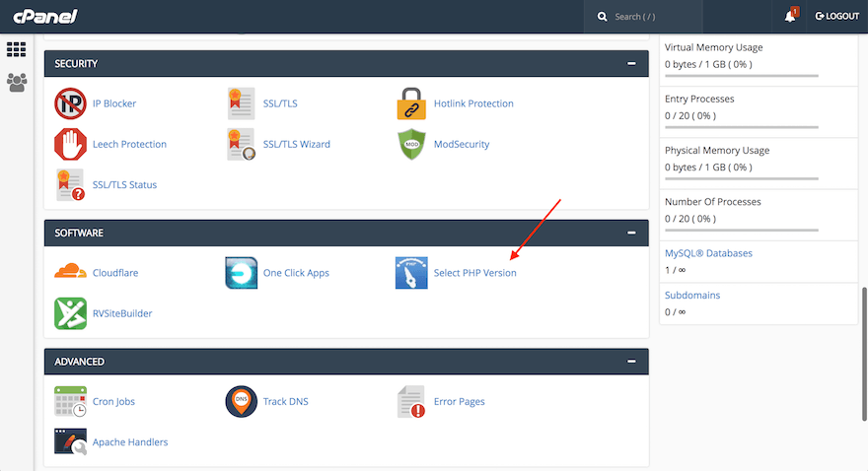This screenshot has height=471, width=868.
Task: Click the SECURITY section header
Action: 346,64
